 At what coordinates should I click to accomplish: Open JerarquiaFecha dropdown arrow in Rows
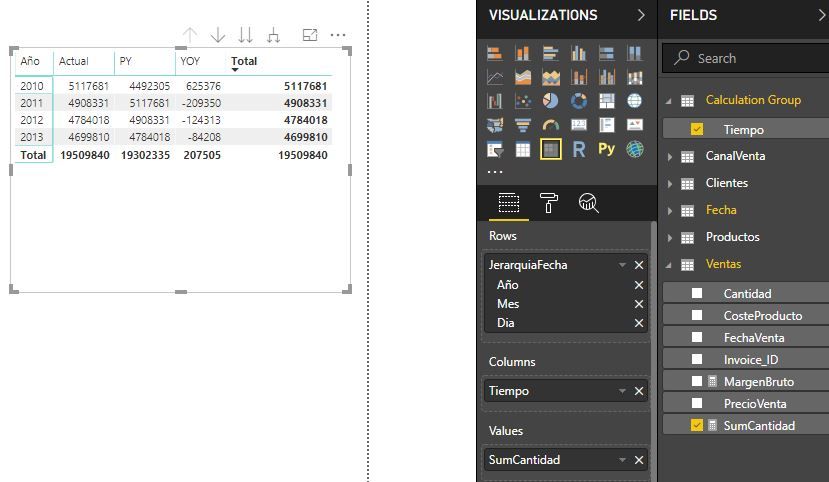point(622,265)
